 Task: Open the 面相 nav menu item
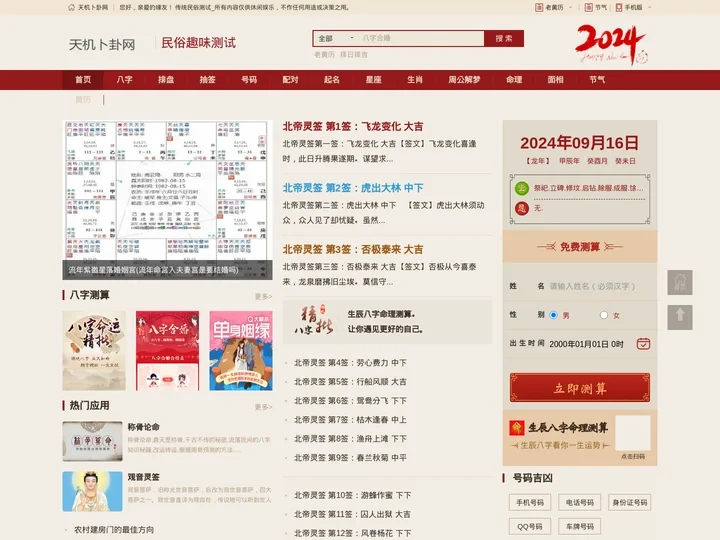(x=555, y=80)
